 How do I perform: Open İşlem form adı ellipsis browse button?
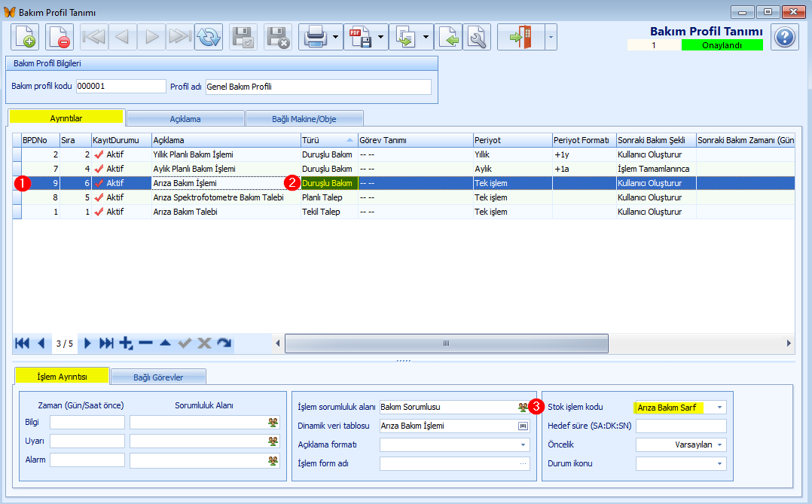point(523,463)
